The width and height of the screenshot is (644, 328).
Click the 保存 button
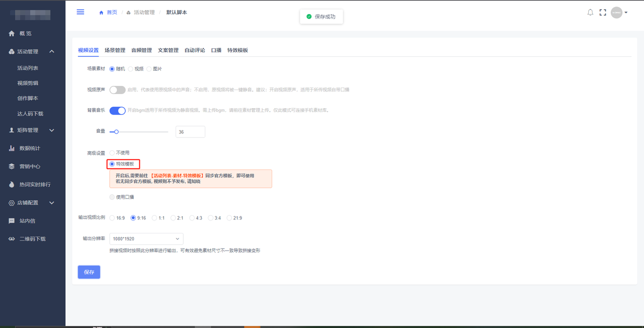tap(89, 272)
